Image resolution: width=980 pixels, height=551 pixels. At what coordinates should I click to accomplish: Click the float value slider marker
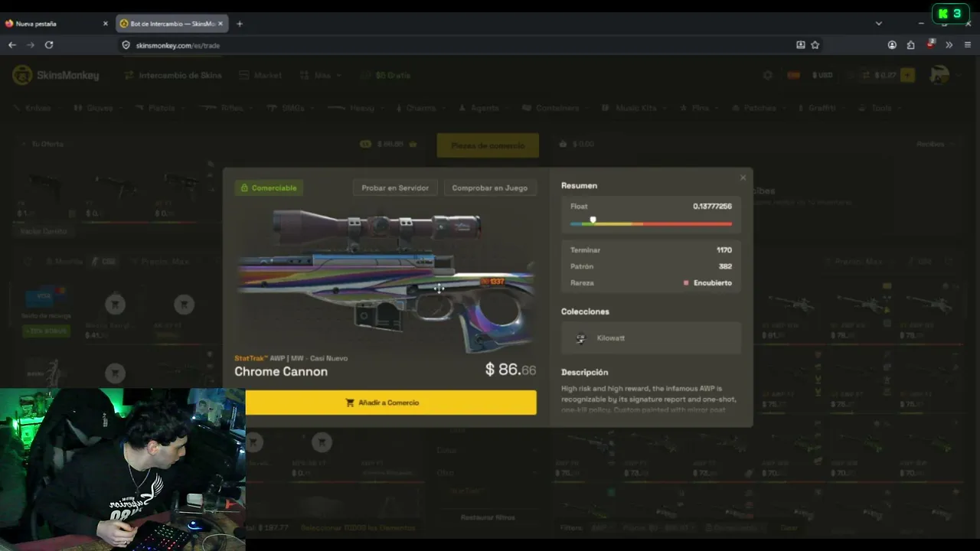point(593,220)
